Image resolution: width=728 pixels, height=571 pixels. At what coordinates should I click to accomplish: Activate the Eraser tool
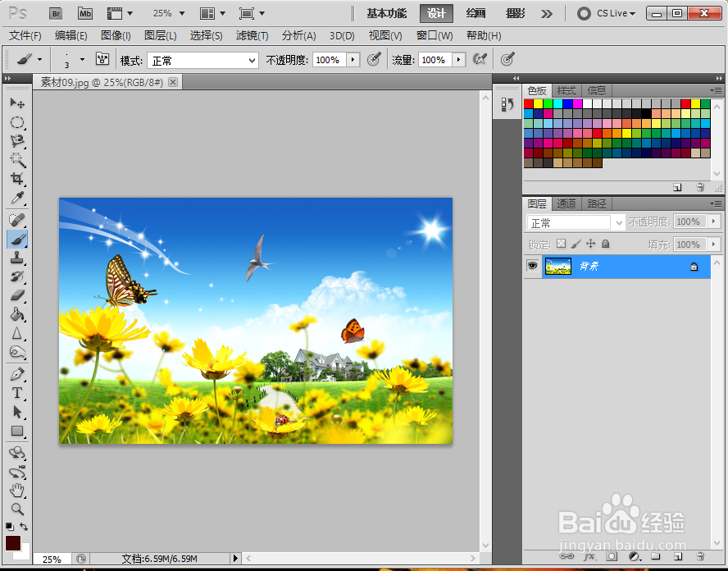coord(17,295)
